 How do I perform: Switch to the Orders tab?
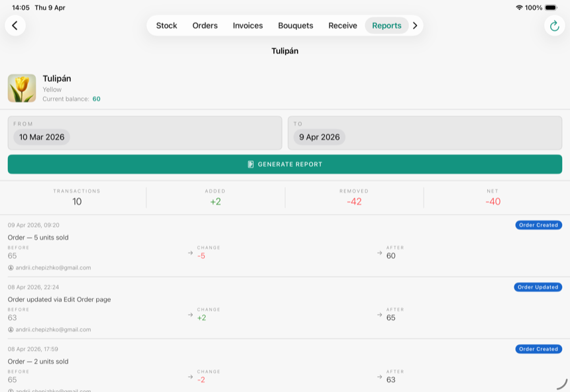[205, 25]
